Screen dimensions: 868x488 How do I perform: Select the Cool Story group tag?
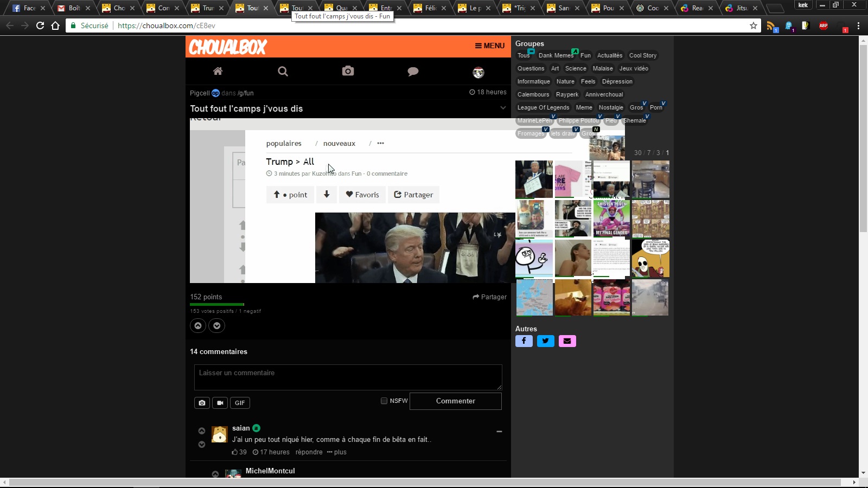coord(643,55)
